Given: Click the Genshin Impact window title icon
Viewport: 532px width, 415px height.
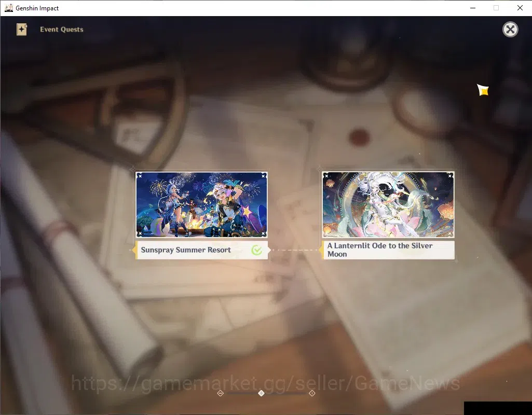Looking at the screenshot, I should (x=8, y=8).
